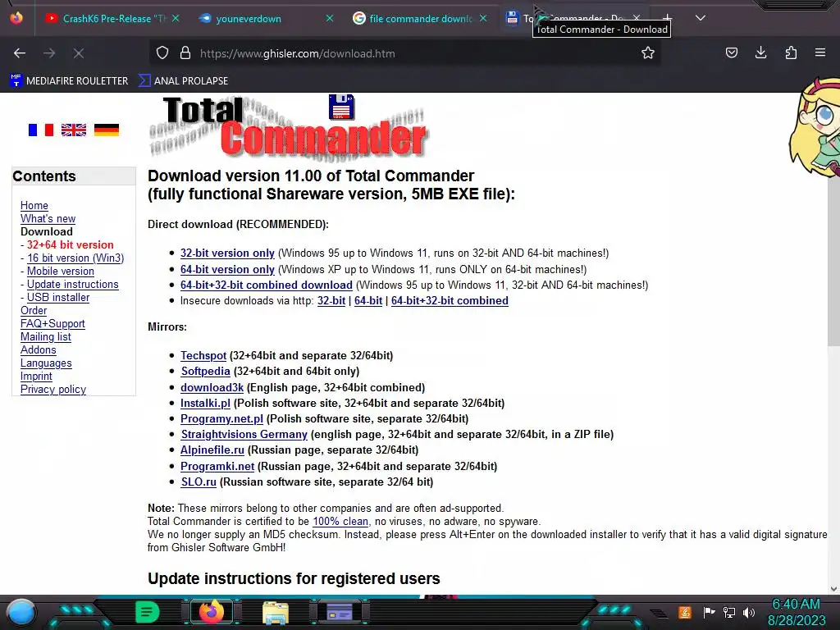
Task: Select the English UK flag language
Action: click(x=73, y=130)
